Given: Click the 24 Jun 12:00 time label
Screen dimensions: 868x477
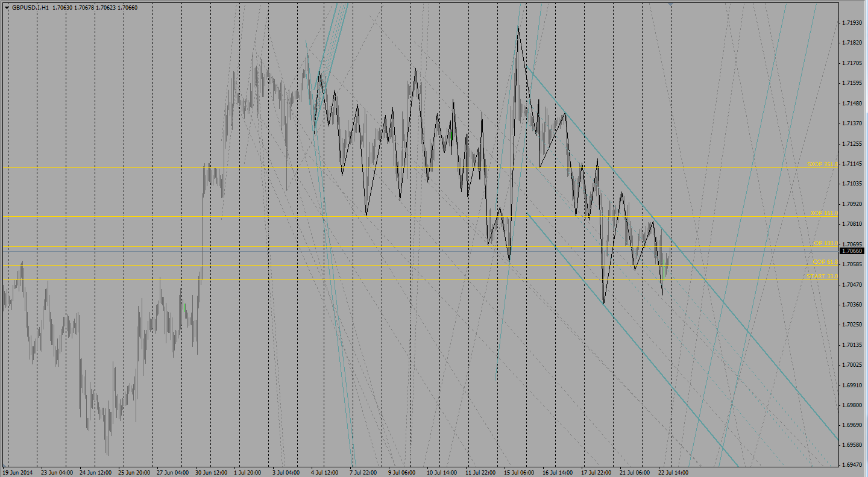Looking at the screenshot, I should tap(96, 473).
